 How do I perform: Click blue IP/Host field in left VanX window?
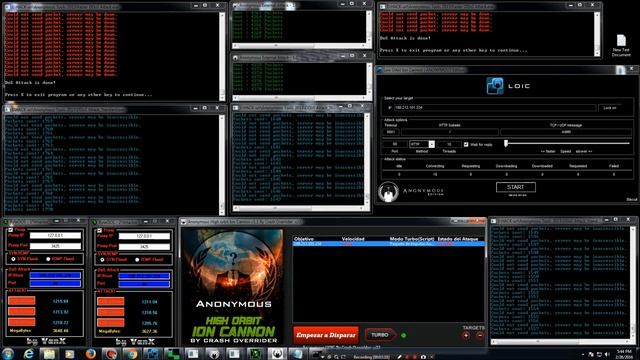click(x=55, y=276)
